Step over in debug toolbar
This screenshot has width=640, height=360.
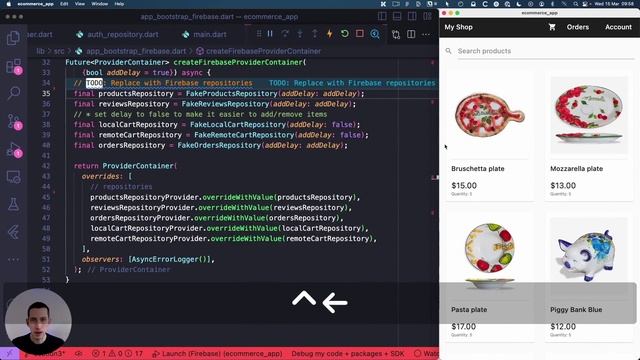pos(285,34)
